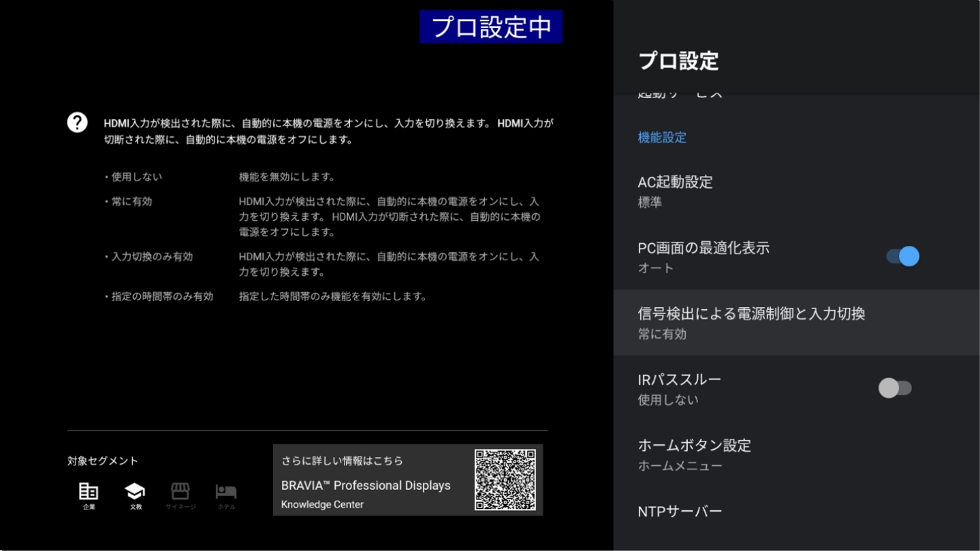Click the サイネージ (signage) storefront icon
Screen dimensions: 980x551
tap(180, 491)
